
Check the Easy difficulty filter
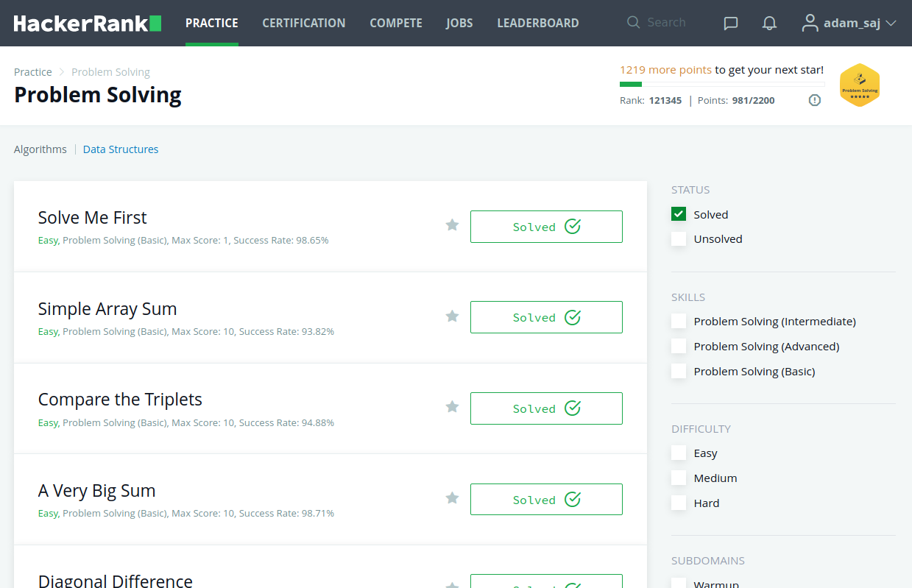(x=679, y=453)
